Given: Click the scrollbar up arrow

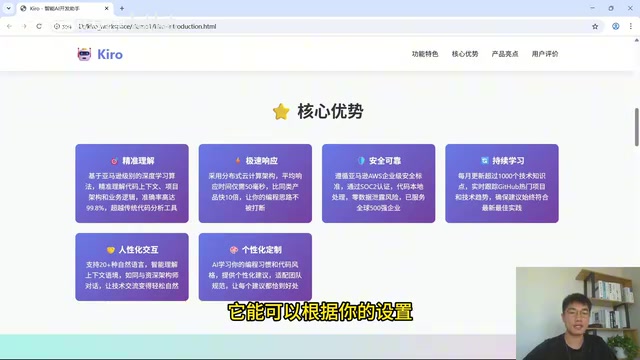Looking at the screenshot, I should coord(636,40).
